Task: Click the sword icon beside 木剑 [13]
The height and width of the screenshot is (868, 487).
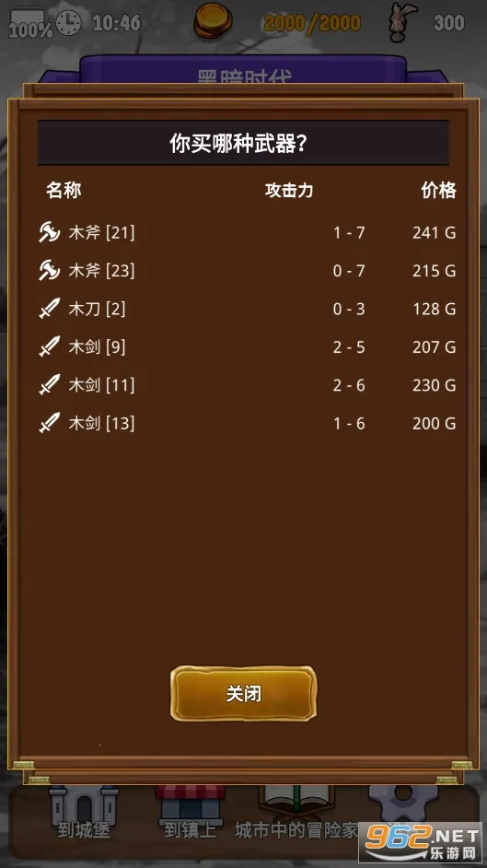Action: [x=49, y=424]
